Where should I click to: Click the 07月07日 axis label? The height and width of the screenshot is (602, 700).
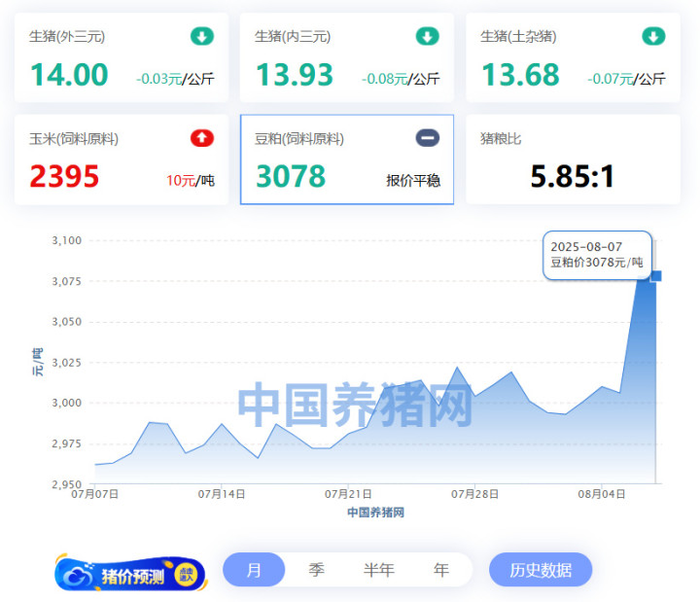94,494
